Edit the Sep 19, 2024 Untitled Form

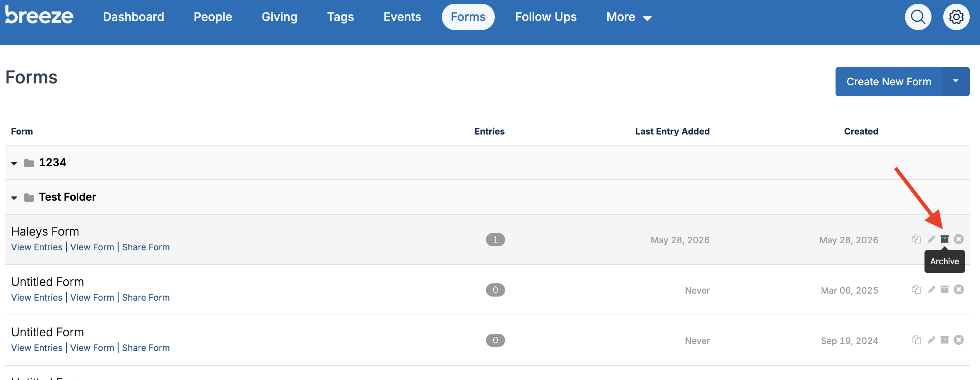point(931,340)
